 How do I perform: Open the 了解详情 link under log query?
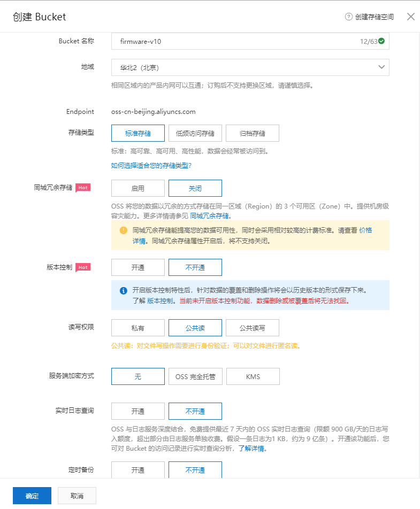[x=251, y=448]
